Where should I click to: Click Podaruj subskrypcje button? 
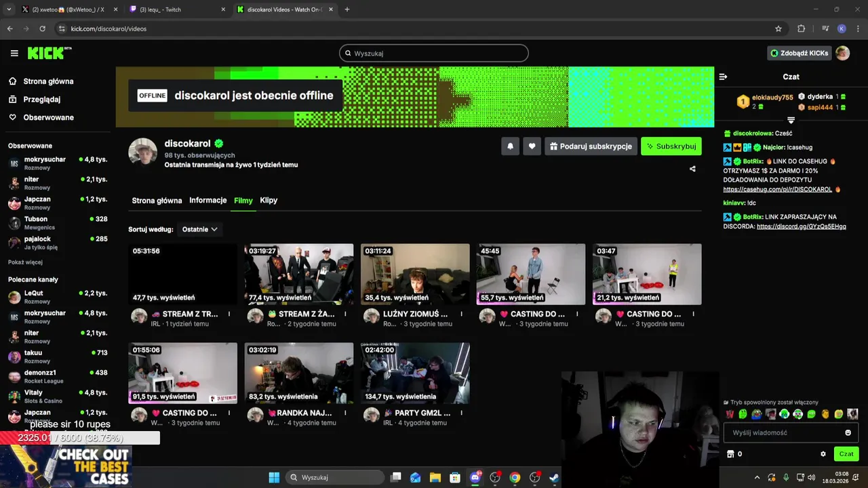click(x=591, y=146)
